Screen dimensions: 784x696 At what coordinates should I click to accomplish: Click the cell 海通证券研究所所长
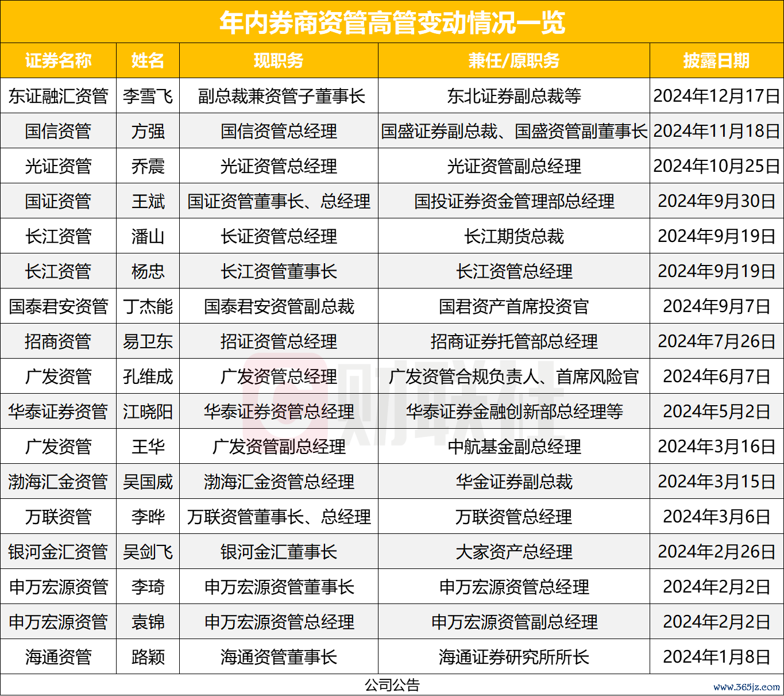[x=514, y=657]
